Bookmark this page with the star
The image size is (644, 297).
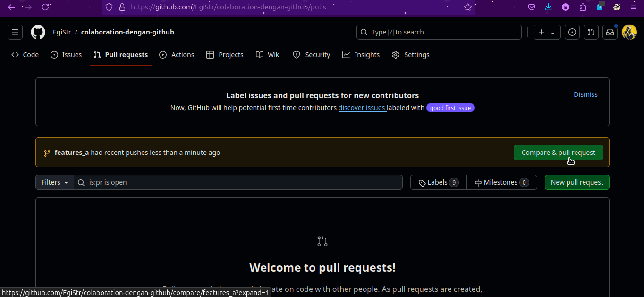pyautogui.click(x=468, y=7)
